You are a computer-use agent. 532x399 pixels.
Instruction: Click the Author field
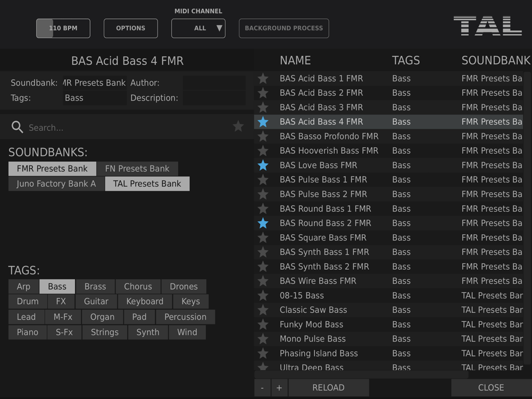[x=214, y=83]
